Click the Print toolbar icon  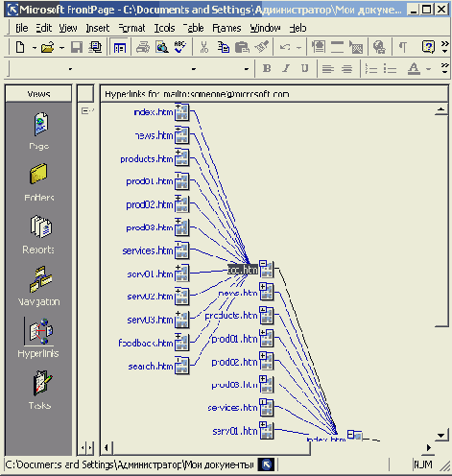point(143,48)
